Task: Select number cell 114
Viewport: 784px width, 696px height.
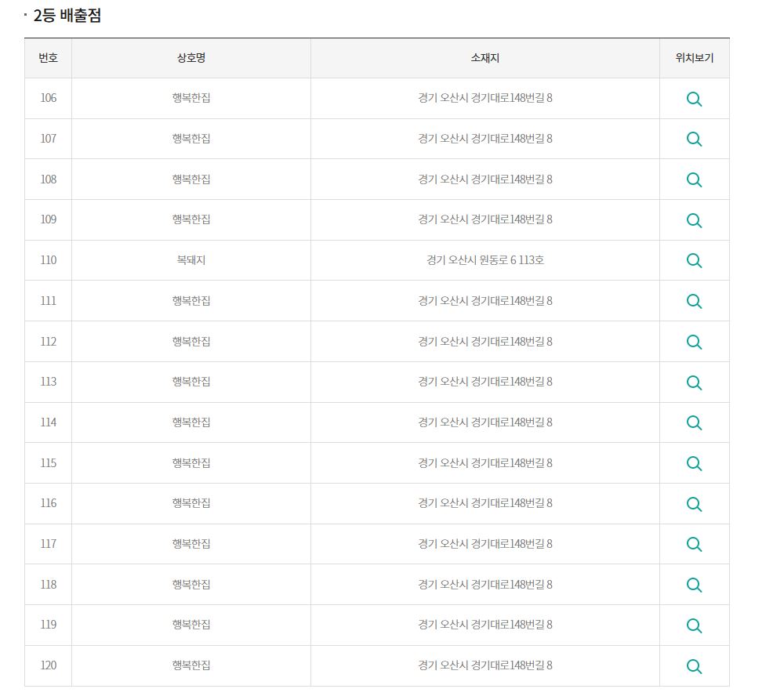Action: (x=48, y=422)
